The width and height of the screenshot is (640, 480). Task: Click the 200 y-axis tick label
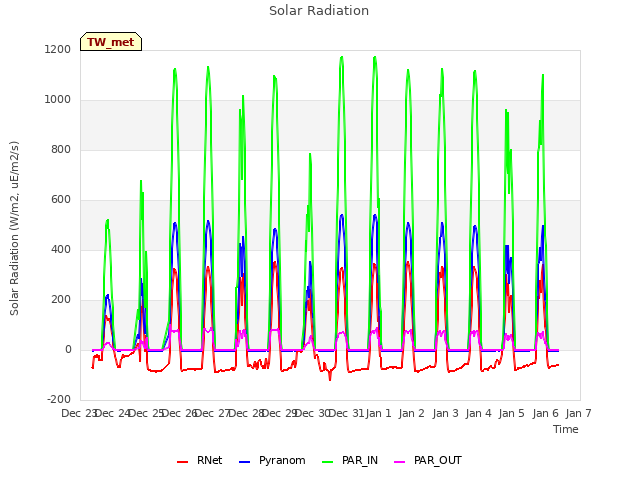pyautogui.click(x=61, y=300)
